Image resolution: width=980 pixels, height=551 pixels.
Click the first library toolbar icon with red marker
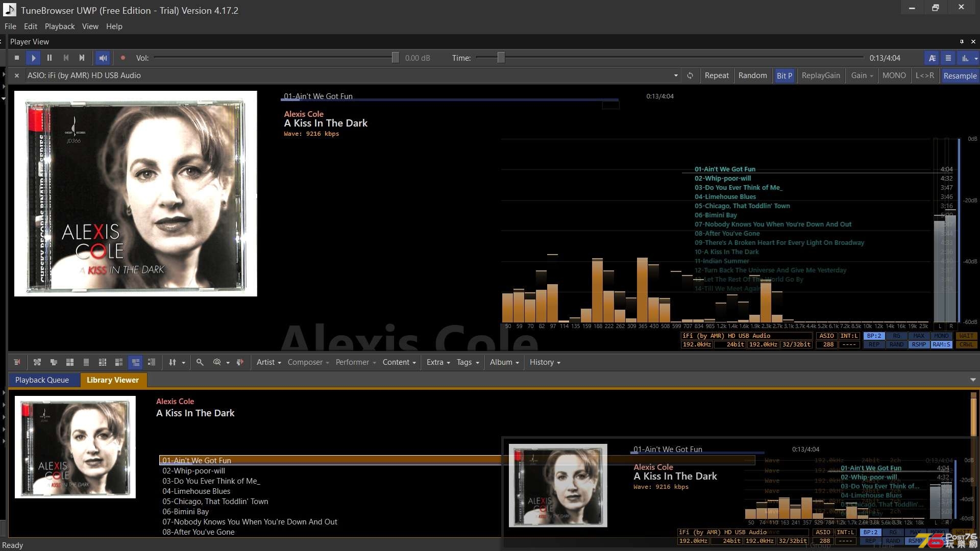point(17,362)
